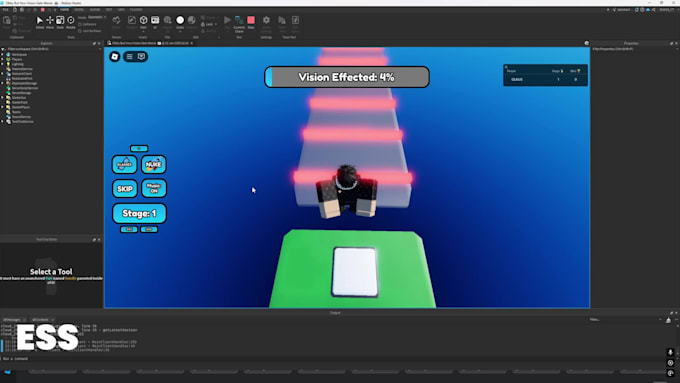Switch to the HOME ribbon tab
Viewport: 680px width, 383px height.
tap(64, 10)
